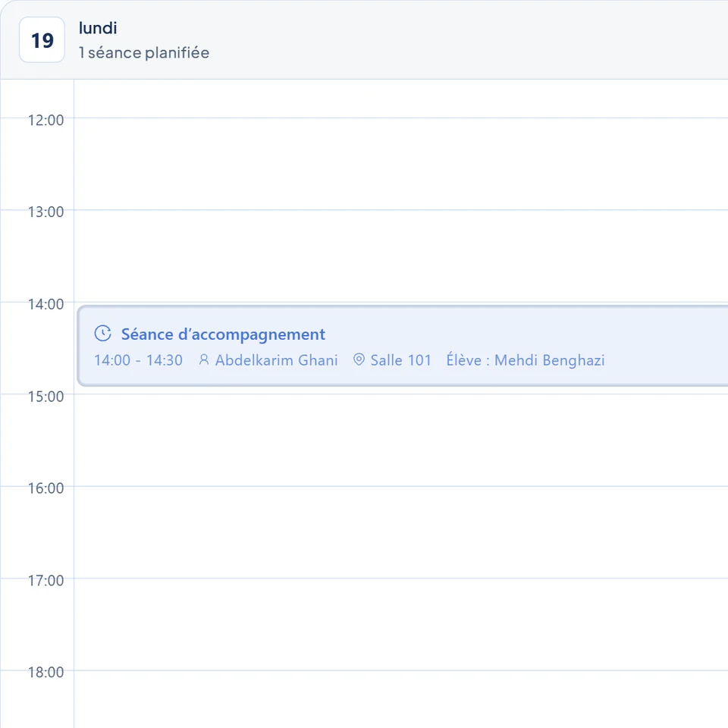
Task: Open the Séance d'accompagnement event card
Action: tap(403, 346)
